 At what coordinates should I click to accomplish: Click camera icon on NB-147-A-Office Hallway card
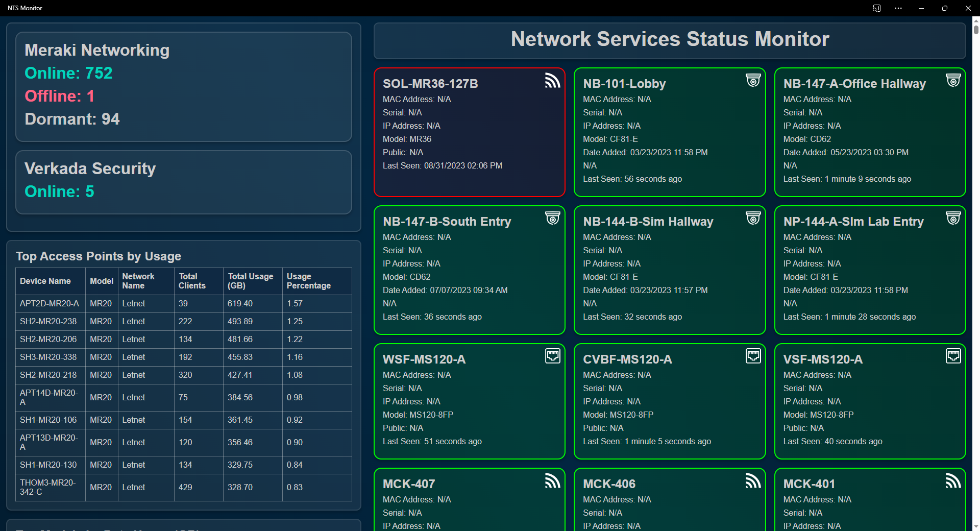(x=953, y=81)
